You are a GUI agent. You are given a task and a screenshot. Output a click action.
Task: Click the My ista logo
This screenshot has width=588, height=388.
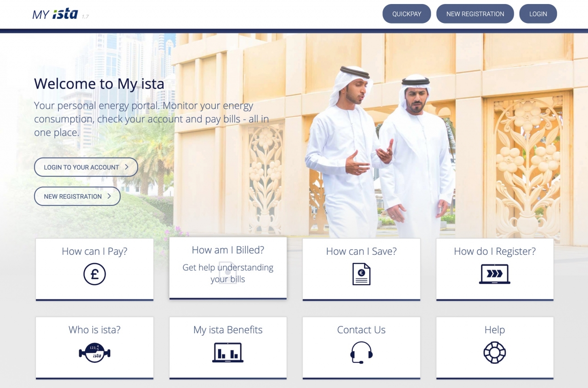pos(55,14)
